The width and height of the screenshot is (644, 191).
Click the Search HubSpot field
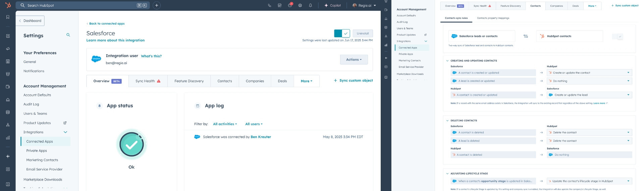coord(83,5)
